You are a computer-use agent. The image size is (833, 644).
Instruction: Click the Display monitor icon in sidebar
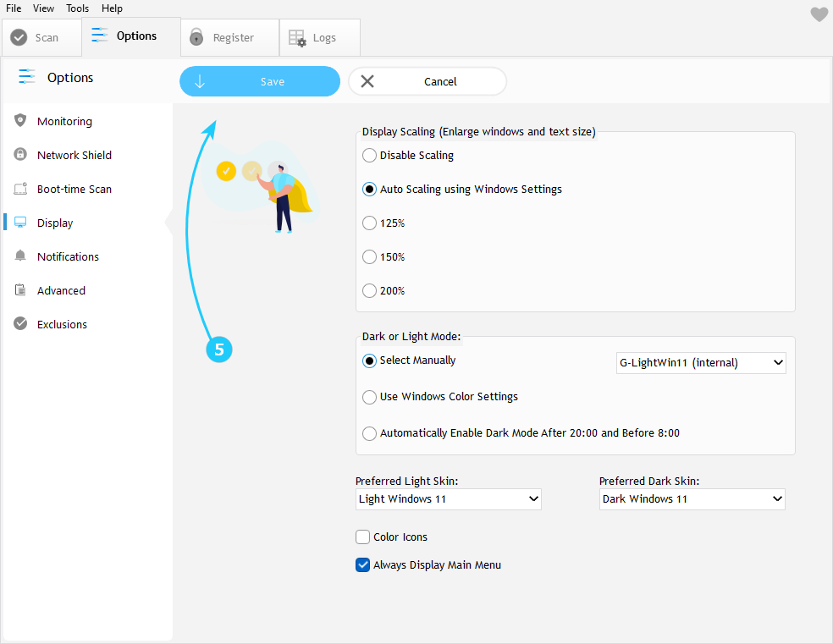pyautogui.click(x=20, y=223)
